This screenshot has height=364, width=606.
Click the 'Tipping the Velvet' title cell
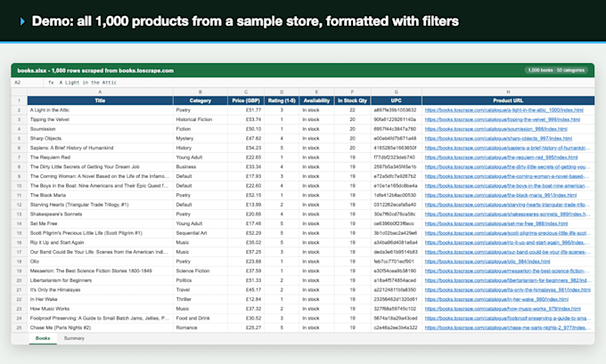pyautogui.click(x=100, y=119)
